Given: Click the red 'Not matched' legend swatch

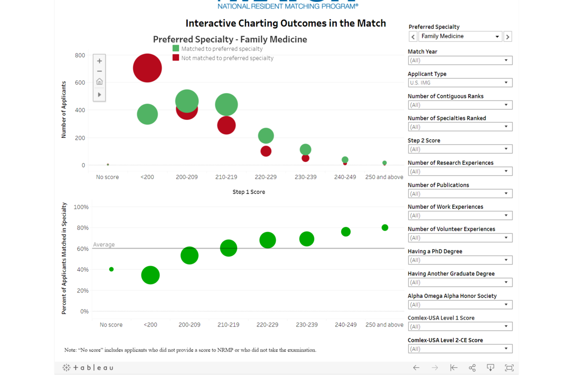Looking at the screenshot, I should coord(176,58).
